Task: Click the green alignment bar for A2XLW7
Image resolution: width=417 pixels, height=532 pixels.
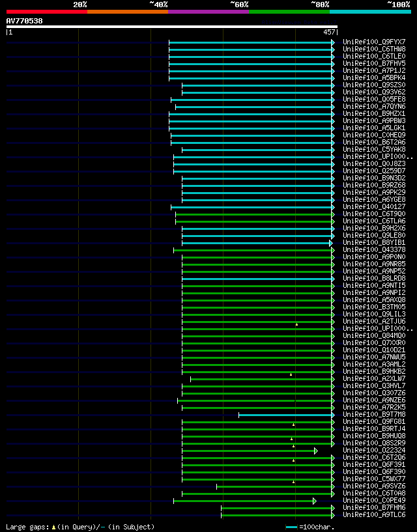Action: (261, 379)
